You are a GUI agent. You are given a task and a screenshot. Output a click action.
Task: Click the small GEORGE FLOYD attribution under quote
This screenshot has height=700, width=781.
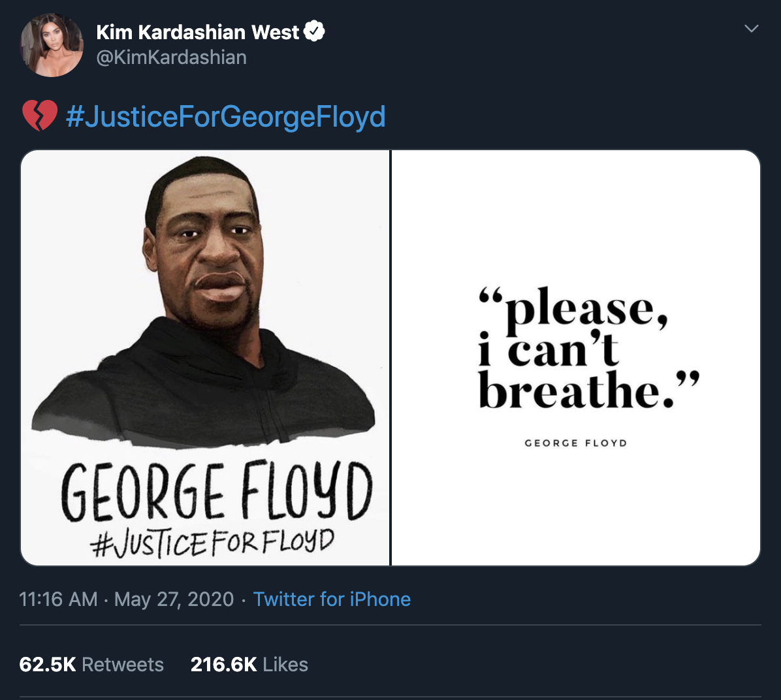(575, 443)
